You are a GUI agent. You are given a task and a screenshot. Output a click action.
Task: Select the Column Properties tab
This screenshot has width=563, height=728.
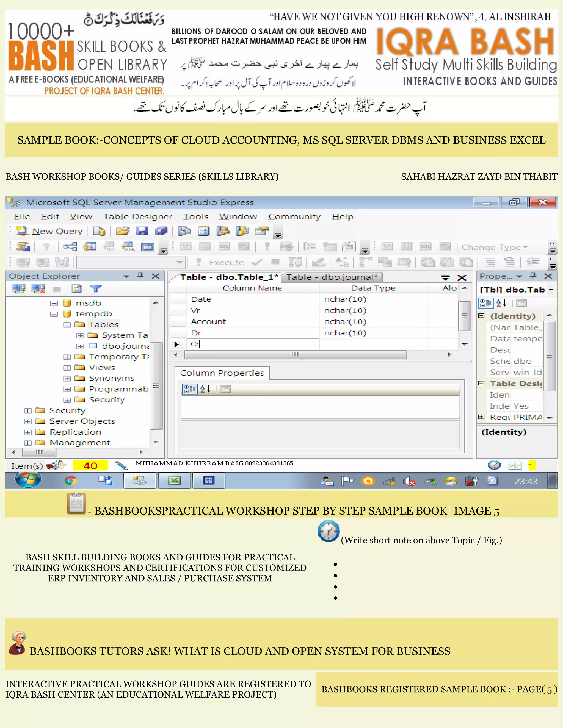tap(222, 373)
